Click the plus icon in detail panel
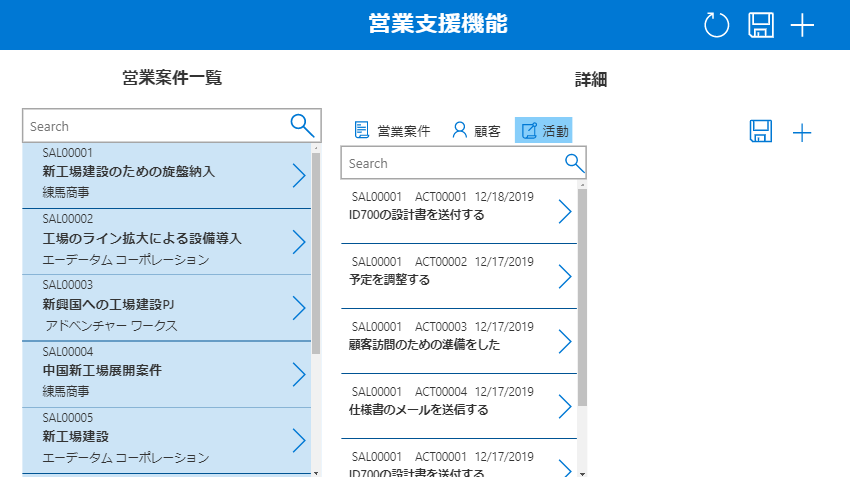The width and height of the screenshot is (850, 477). click(x=802, y=133)
